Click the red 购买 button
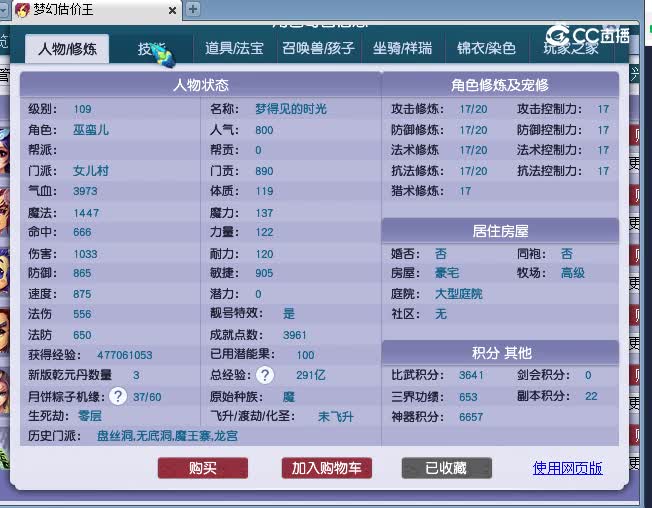 coord(203,468)
